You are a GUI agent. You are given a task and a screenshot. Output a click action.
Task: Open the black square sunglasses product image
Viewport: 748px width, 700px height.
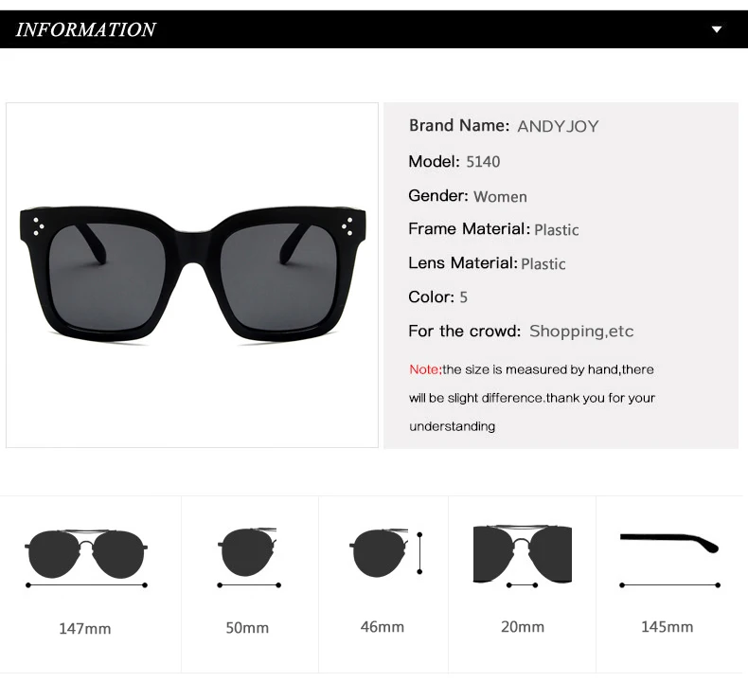pyautogui.click(x=193, y=274)
